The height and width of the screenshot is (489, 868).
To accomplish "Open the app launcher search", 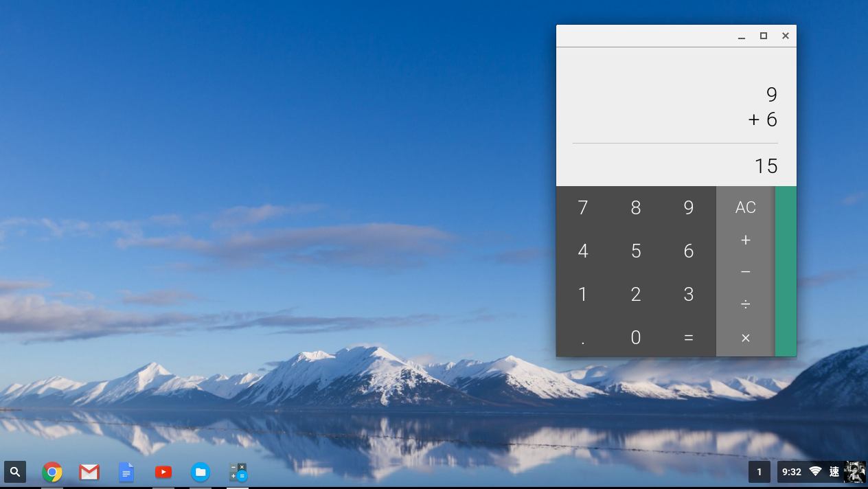I will click(14, 472).
